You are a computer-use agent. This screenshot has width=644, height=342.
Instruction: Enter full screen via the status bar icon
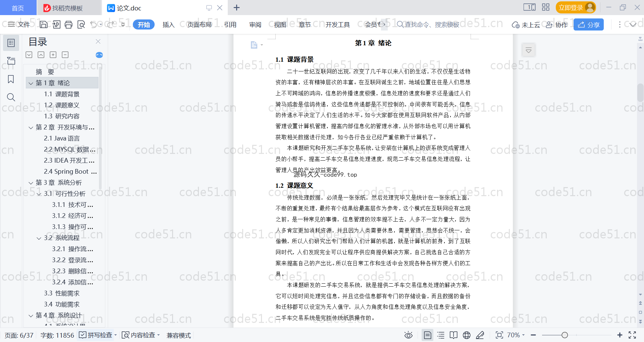coord(632,335)
